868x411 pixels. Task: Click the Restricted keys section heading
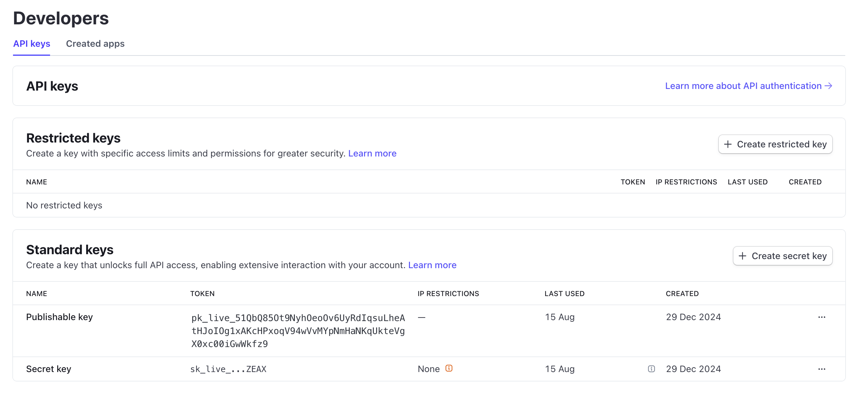pos(73,138)
